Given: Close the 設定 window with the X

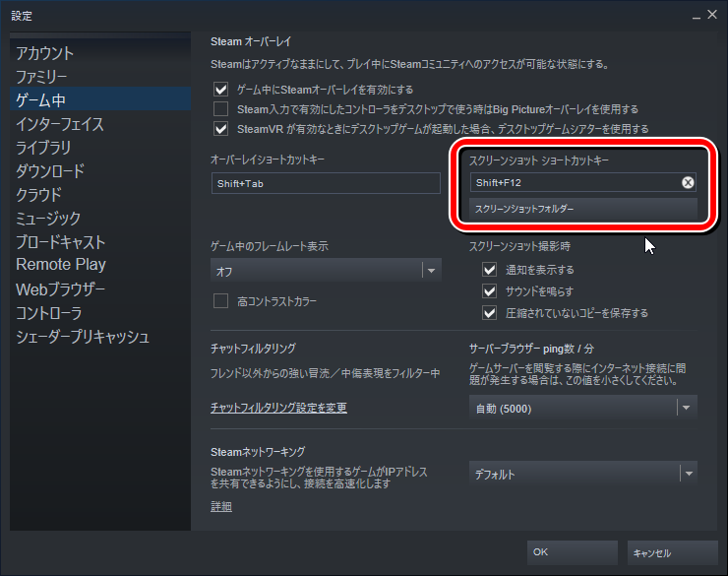Looking at the screenshot, I should [x=712, y=15].
